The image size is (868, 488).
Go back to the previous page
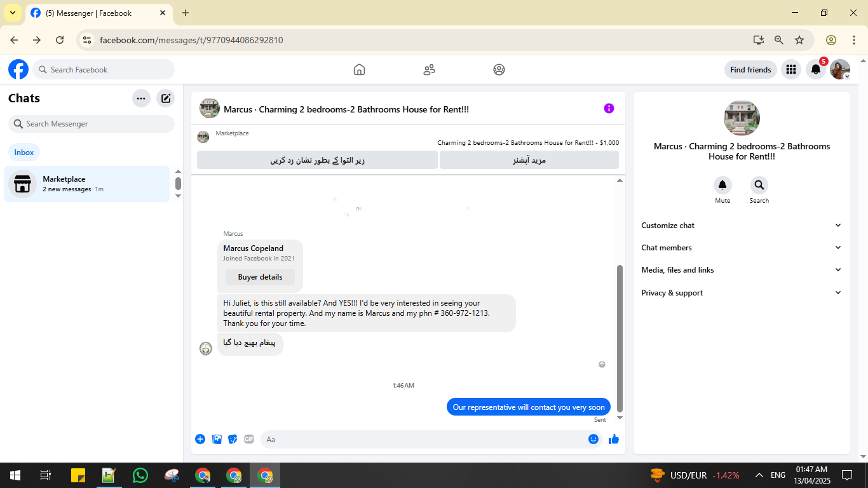pos(14,40)
